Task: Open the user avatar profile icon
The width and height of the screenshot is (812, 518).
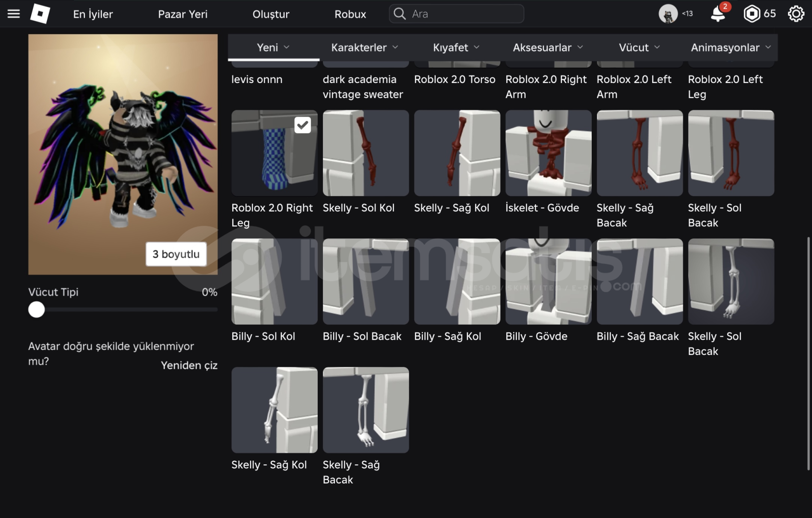Action: tap(668, 14)
